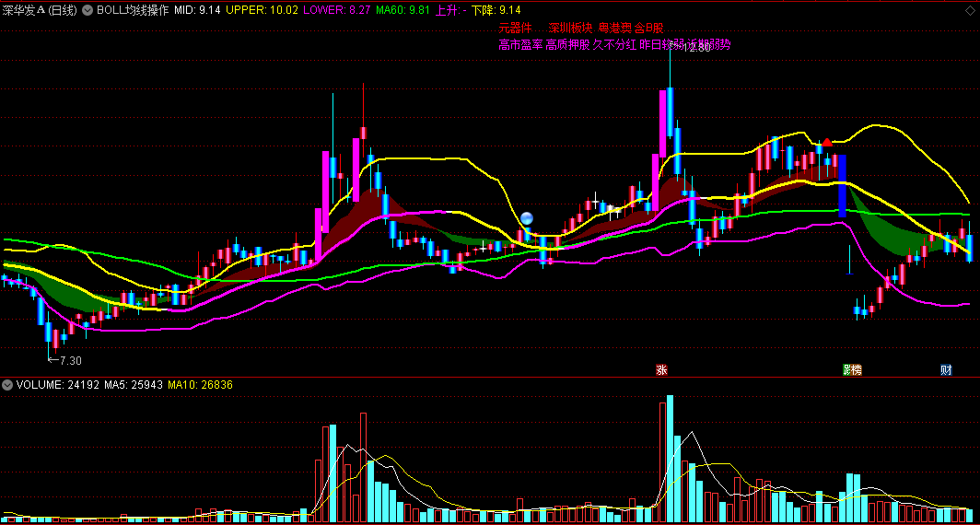Click the large solid blue drop bar

click(x=842, y=186)
